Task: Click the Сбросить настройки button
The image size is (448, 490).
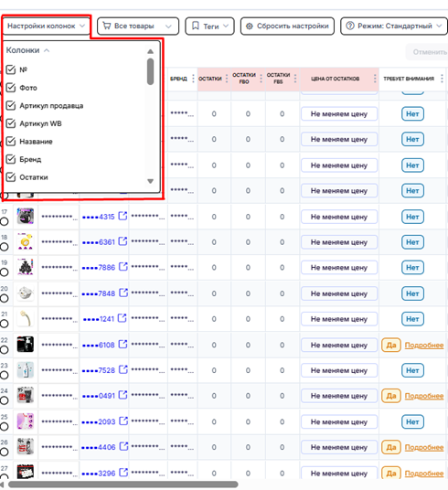Action: (x=287, y=26)
